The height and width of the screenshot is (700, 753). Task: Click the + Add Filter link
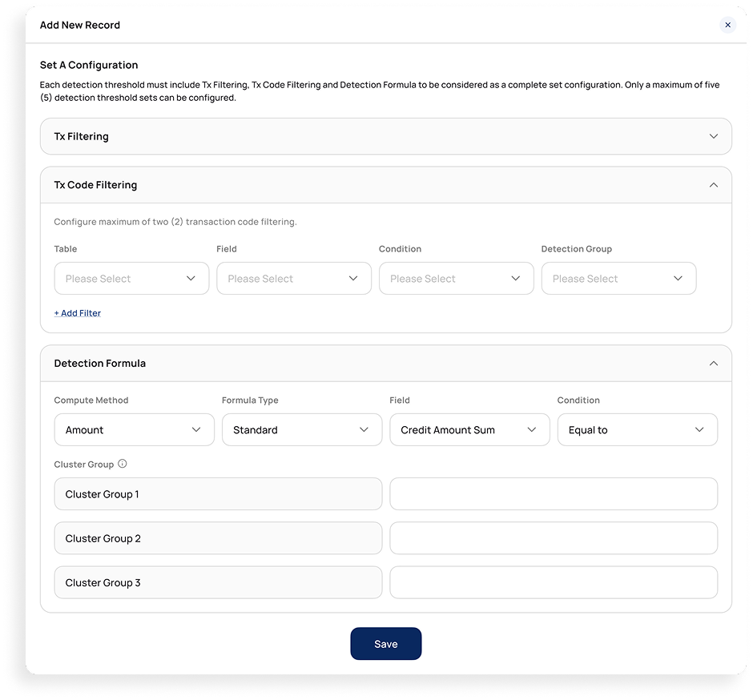[78, 313]
